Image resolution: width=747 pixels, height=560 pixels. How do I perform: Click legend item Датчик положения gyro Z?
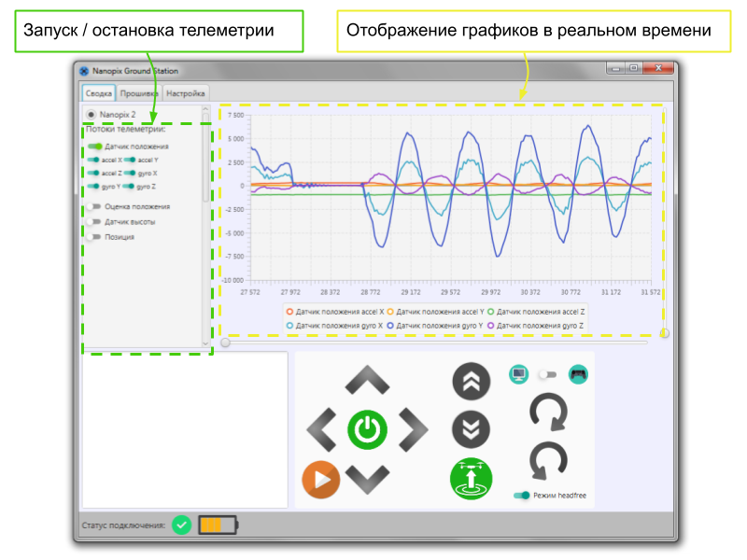535,326
